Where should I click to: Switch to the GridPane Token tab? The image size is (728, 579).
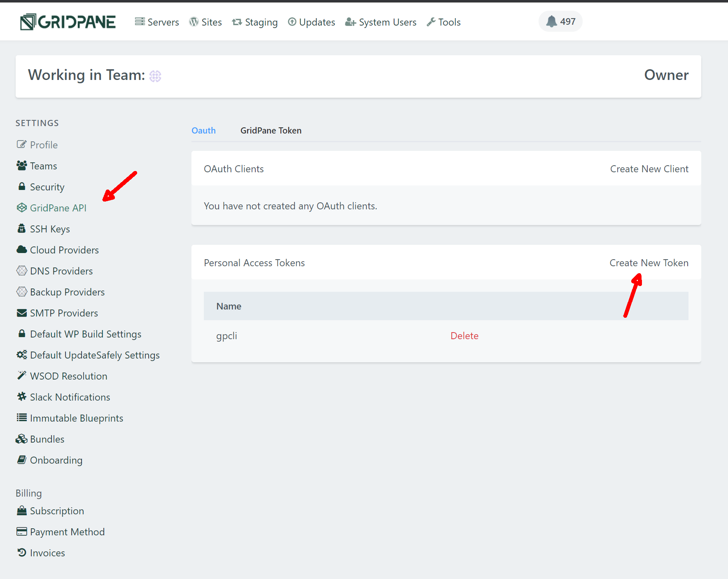pos(271,130)
